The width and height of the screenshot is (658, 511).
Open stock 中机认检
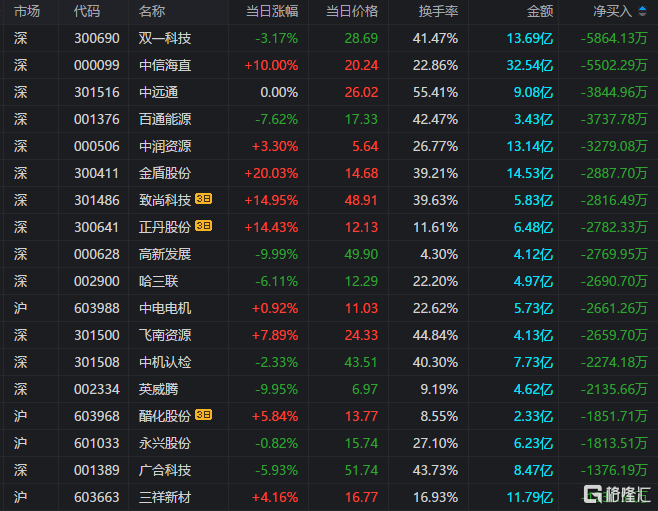pos(165,362)
